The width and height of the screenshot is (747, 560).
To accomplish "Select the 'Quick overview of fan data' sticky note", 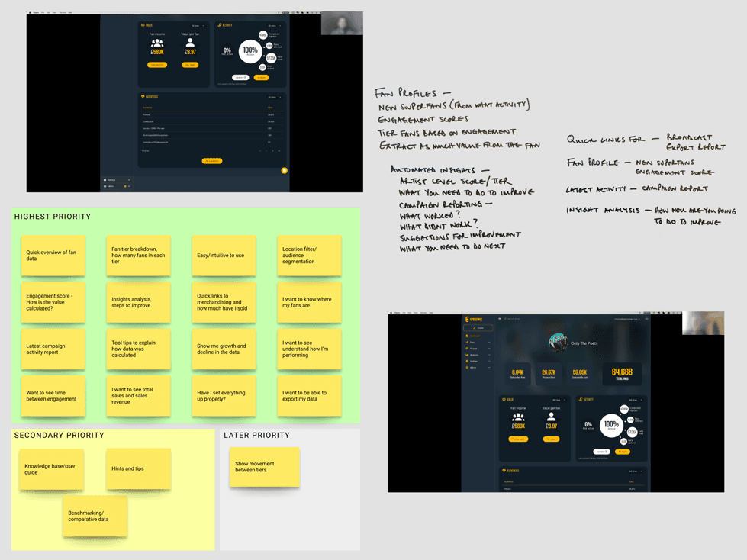I will click(53, 256).
